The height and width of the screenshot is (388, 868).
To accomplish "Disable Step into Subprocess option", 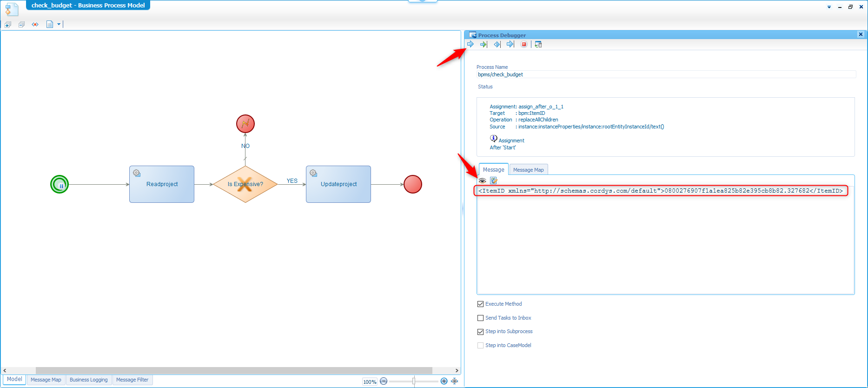I will tap(481, 332).
